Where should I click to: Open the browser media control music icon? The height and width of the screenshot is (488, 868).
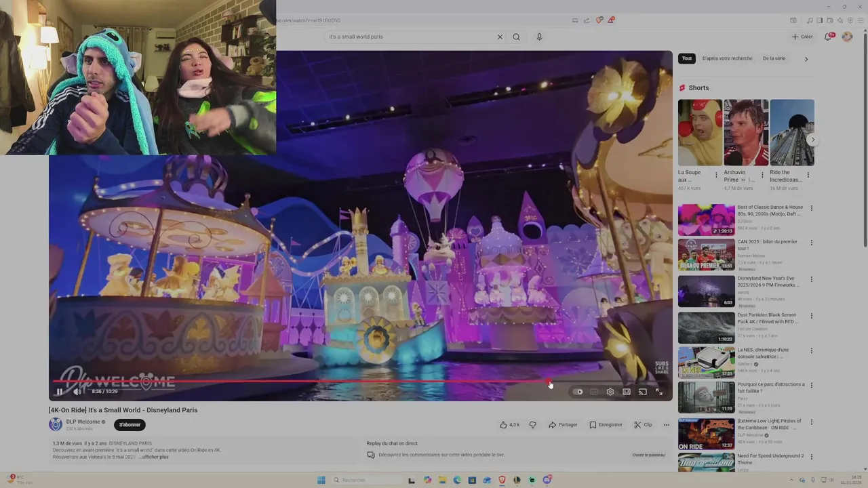pyautogui.click(x=810, y=20)
